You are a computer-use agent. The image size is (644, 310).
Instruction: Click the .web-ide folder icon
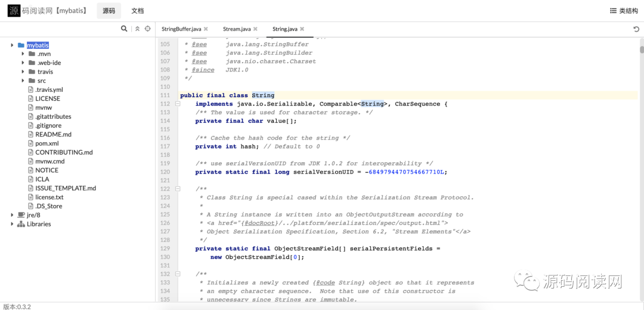tap(32, 63)
